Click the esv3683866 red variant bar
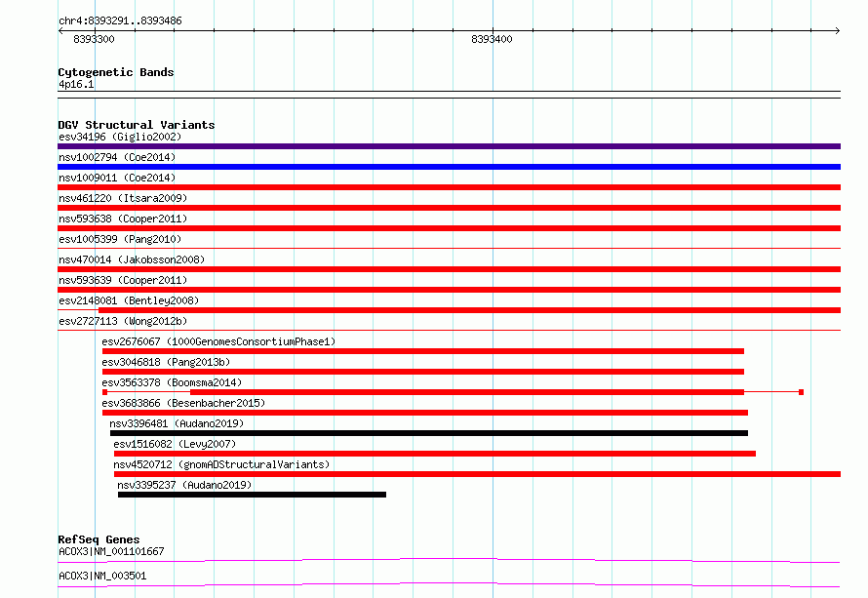Screen dimensions: 868x598 (x=425, y=413)
